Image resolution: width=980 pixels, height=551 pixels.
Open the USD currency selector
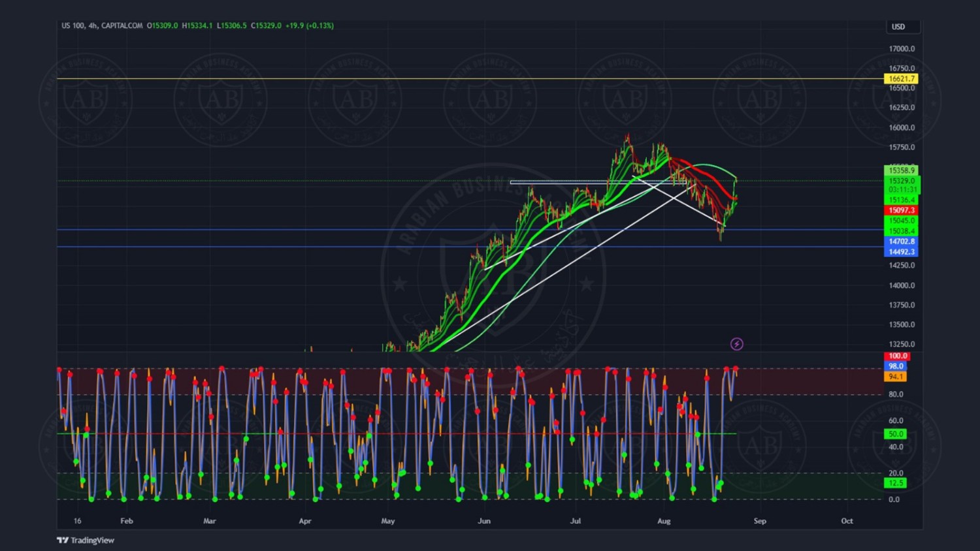(x=904, y=27)
